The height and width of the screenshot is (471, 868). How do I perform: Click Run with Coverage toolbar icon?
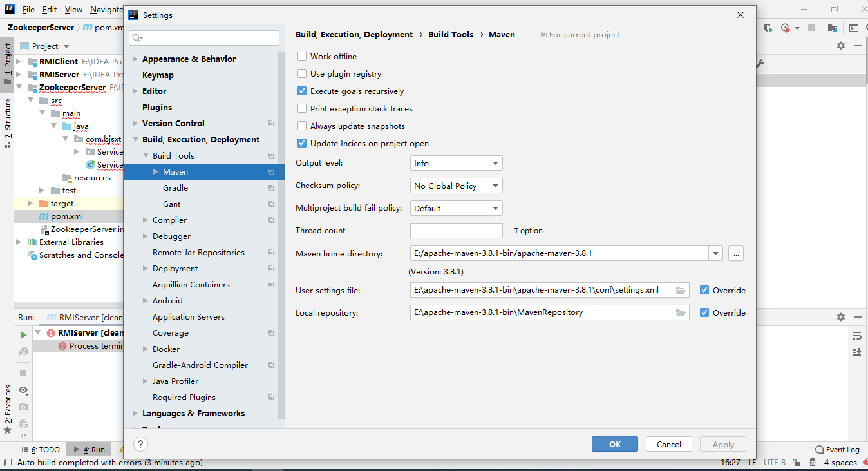coord(768,28)
